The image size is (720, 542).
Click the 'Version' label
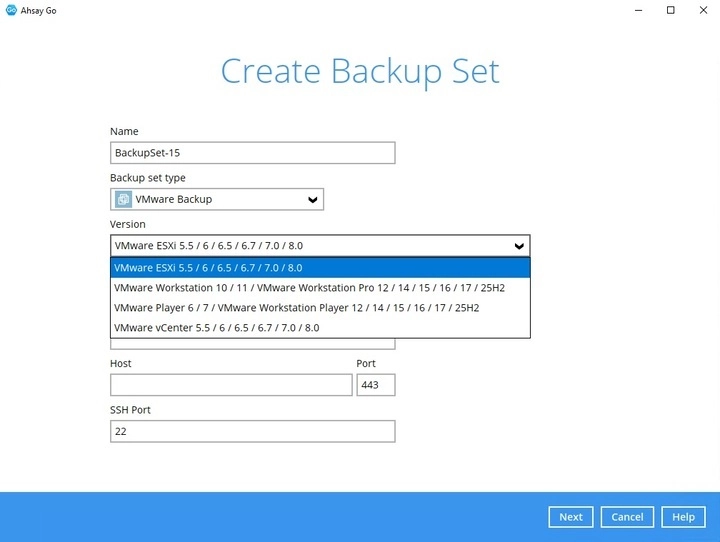128,224
